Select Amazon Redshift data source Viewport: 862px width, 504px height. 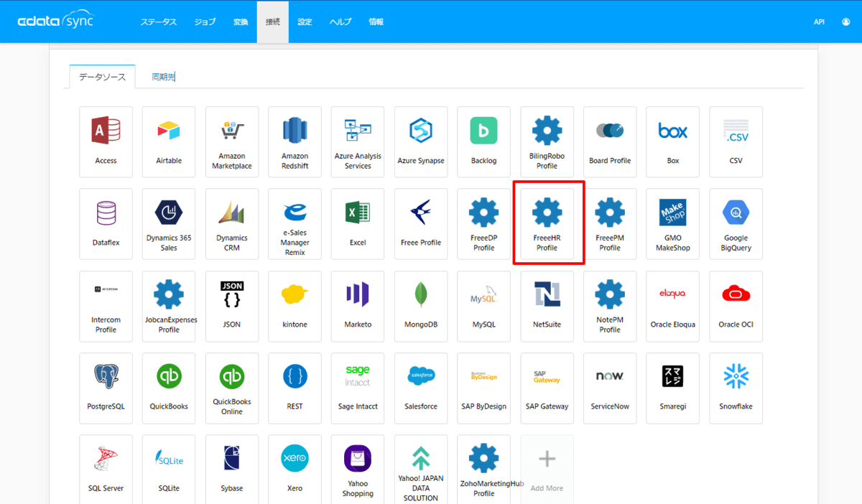pyautogui.click(x=295, y=142)
